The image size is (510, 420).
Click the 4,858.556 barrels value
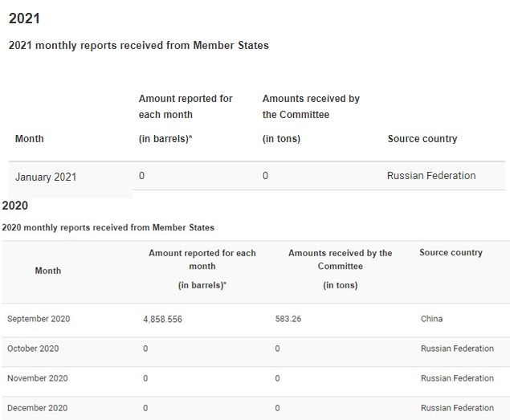(162, 319)
